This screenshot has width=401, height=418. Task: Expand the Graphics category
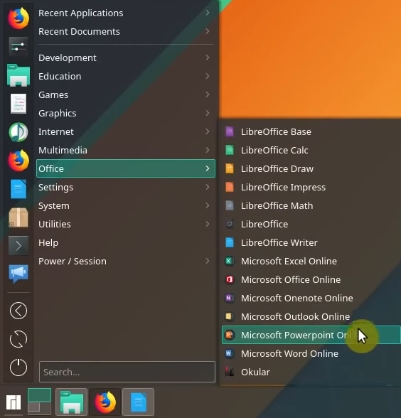click(x=126, y=113)
